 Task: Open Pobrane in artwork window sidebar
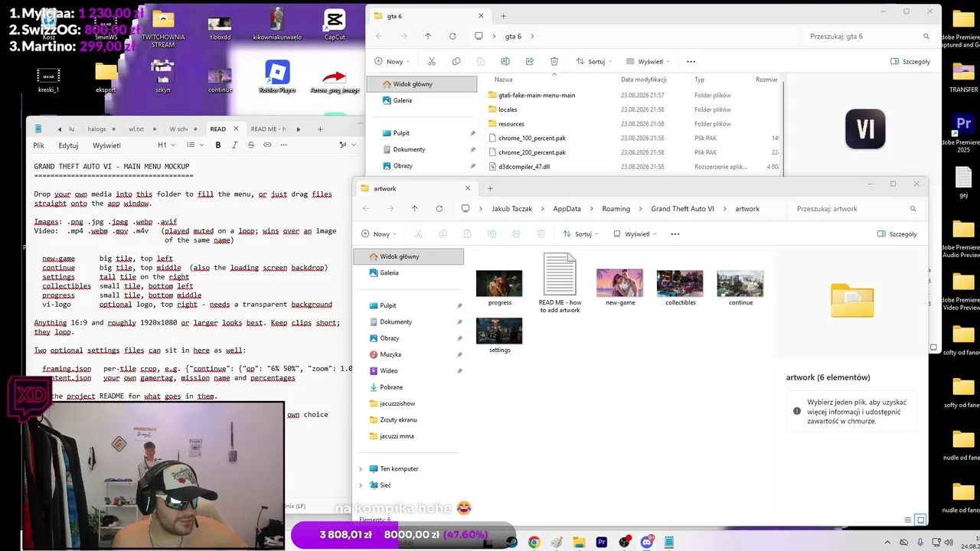[x=391, y=387]
